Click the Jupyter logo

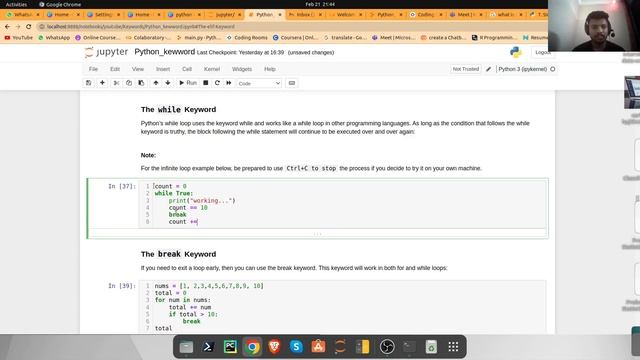(x=107, y=52)
